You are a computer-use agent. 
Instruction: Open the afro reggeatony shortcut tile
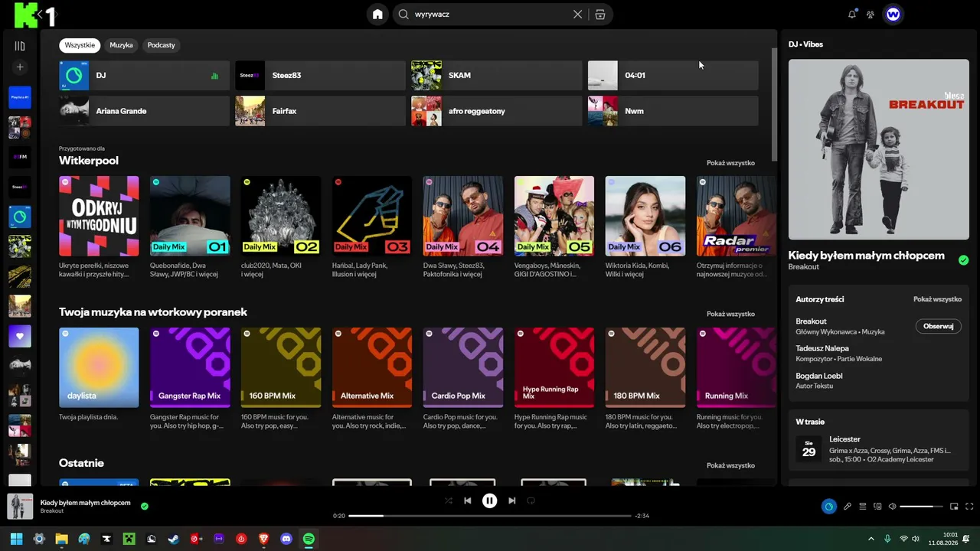(x=497, y=111)
